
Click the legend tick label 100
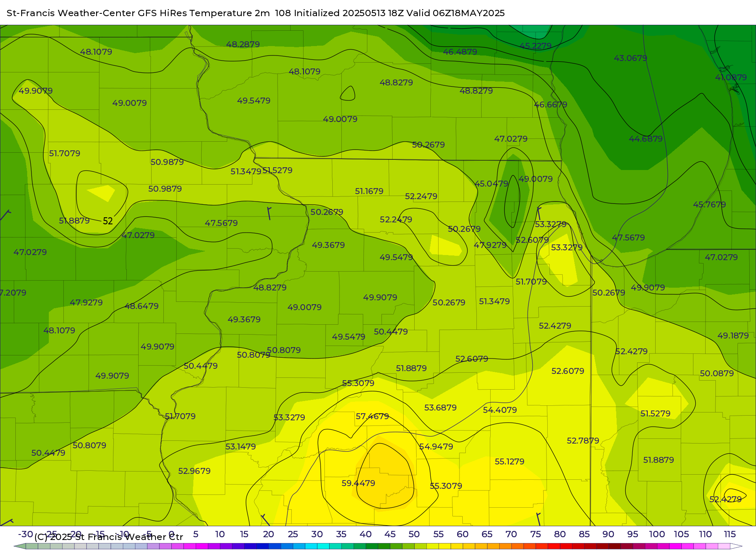(x=657, y=534)
